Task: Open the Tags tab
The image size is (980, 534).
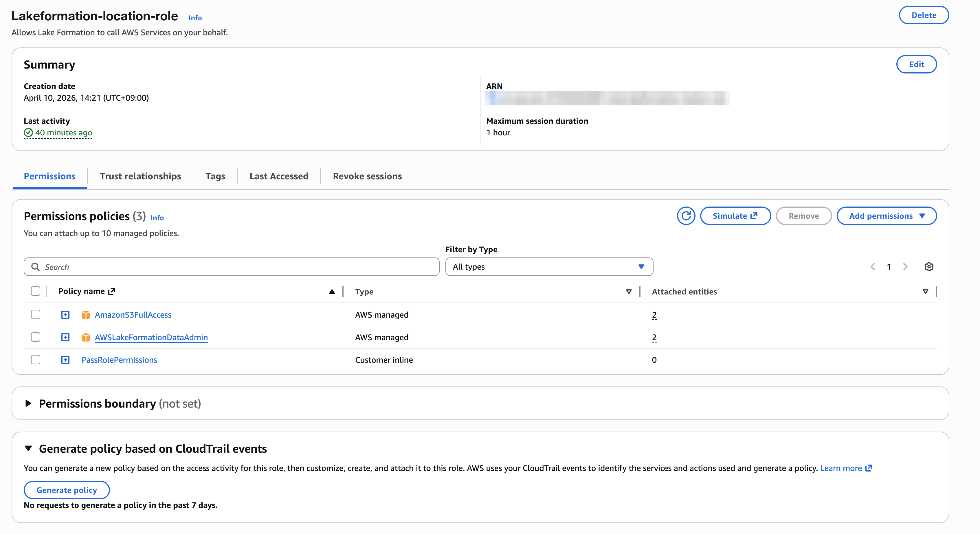Action: [x=215, y=176]
